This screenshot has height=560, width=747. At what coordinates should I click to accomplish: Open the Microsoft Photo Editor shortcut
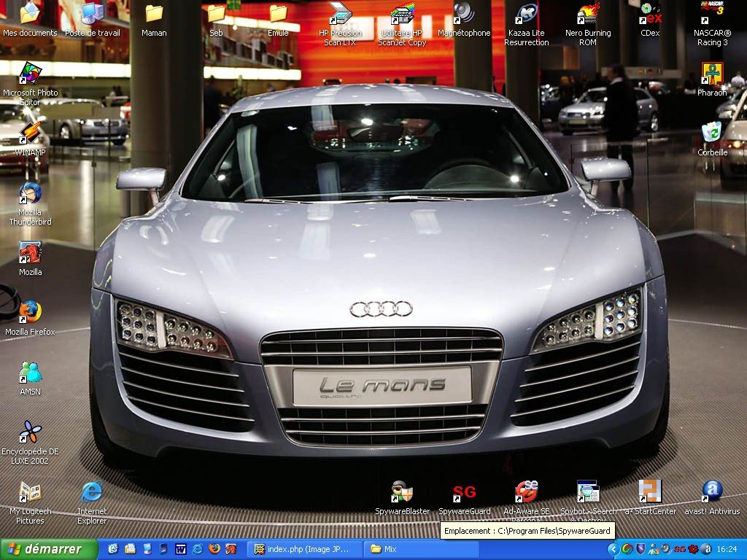click(30, 74)
